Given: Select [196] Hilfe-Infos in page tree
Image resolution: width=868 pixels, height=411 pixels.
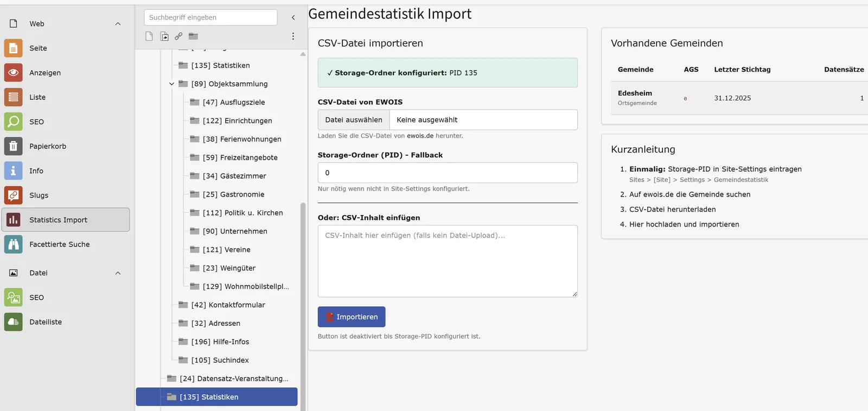Looking at the screenshot, I should tap(220, 342).
